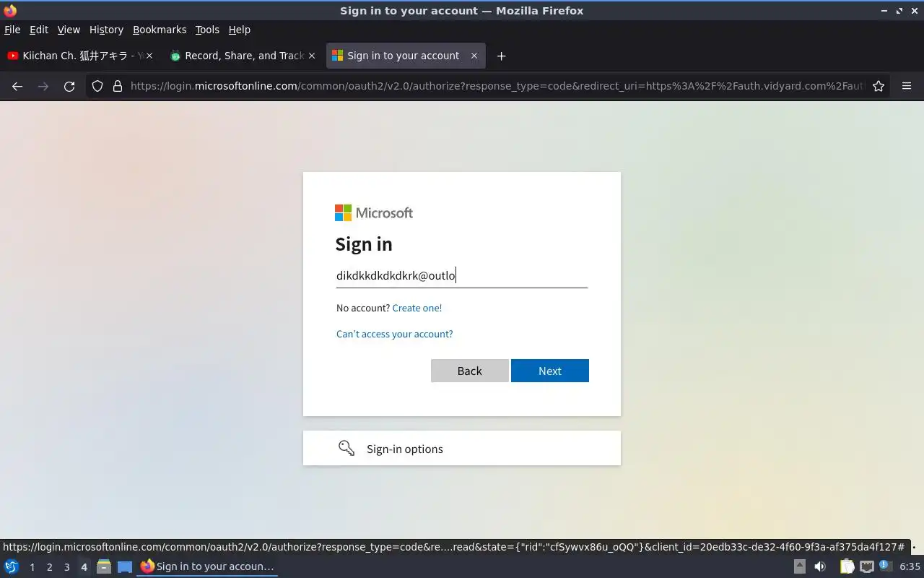The height and width of the screenshot is (578, 924).
Task: Click the Firefox icon in the title bar
Action: 10,10
